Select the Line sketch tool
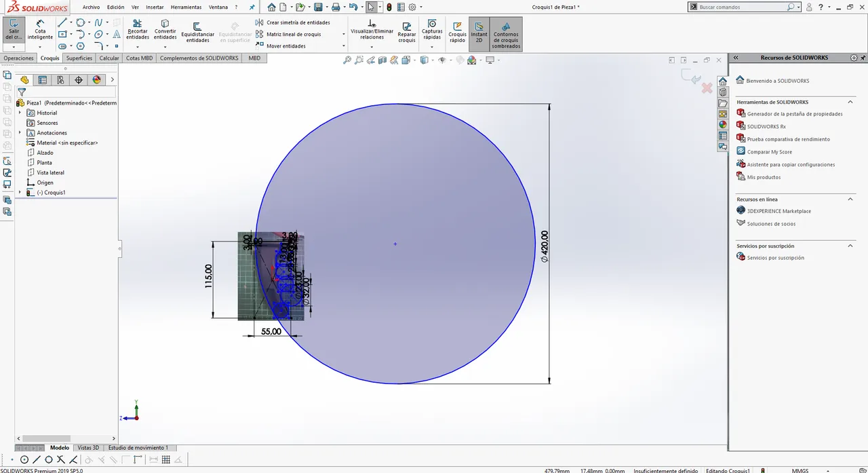The width and height of the screenshot is (868, 473). [62, 22]
